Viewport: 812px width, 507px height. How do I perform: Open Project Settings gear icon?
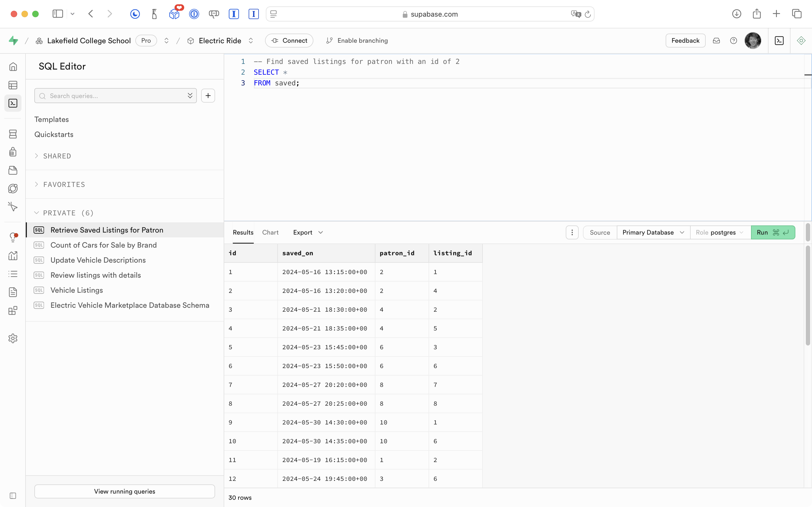pyautogui.click(x=13, y=338)
